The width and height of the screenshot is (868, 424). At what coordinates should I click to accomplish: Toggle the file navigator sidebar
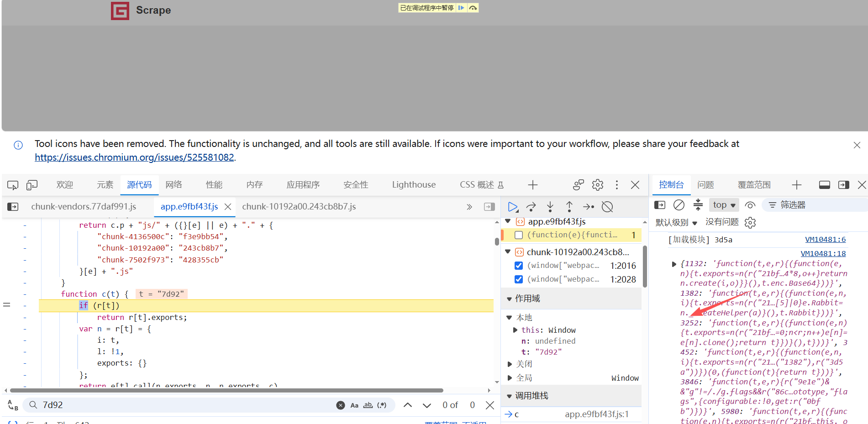(13, 207)
